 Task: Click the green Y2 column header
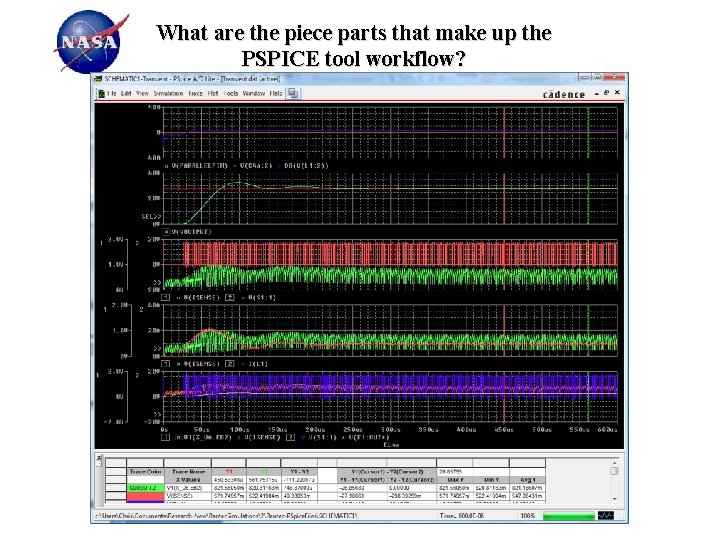[x=264, y=472]
